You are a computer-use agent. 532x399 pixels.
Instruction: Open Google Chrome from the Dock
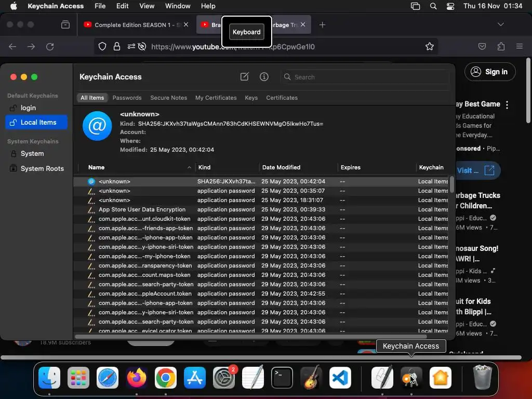166,378
